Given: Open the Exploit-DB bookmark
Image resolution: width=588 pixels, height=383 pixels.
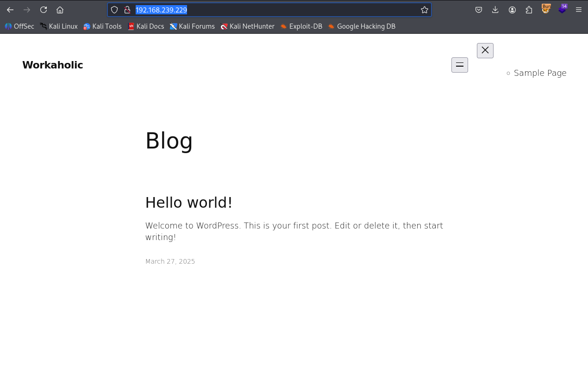Looking at the screenshot, I should [x=301, y=26].
